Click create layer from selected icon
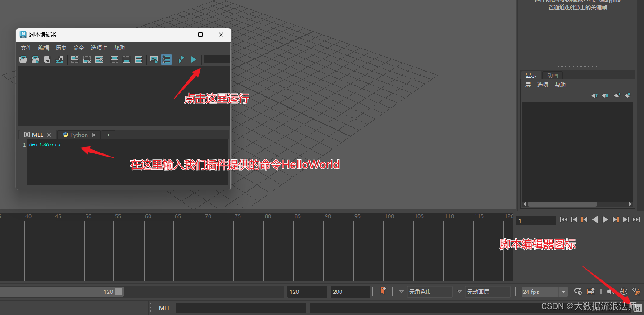This screenshot has width=644, height=315. tap(628, 95)
